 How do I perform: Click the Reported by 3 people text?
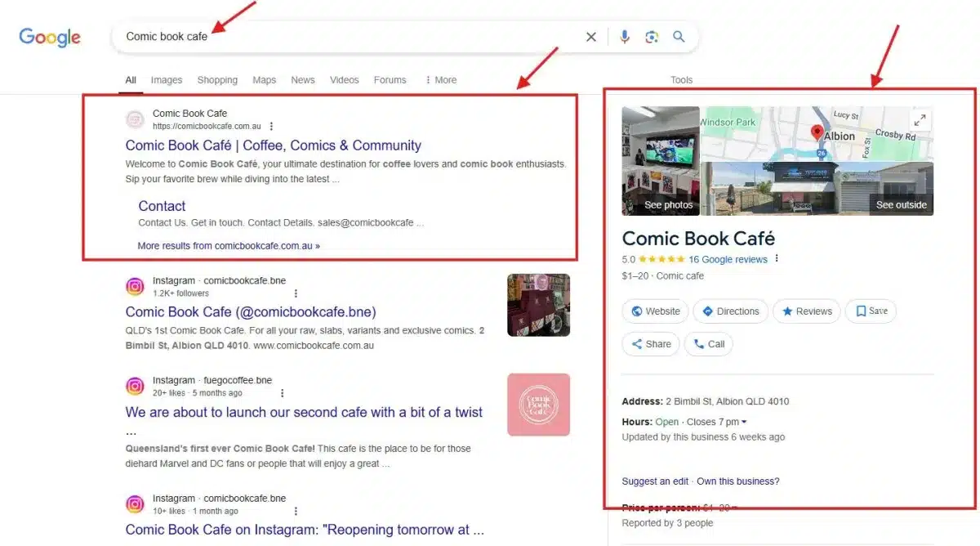coord(667,523)
